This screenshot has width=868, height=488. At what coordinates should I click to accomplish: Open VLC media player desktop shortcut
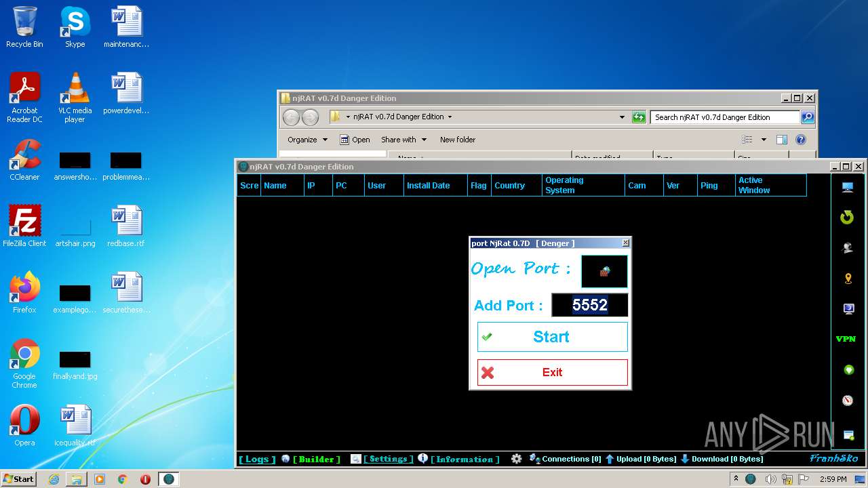click(x=75, y=98)
